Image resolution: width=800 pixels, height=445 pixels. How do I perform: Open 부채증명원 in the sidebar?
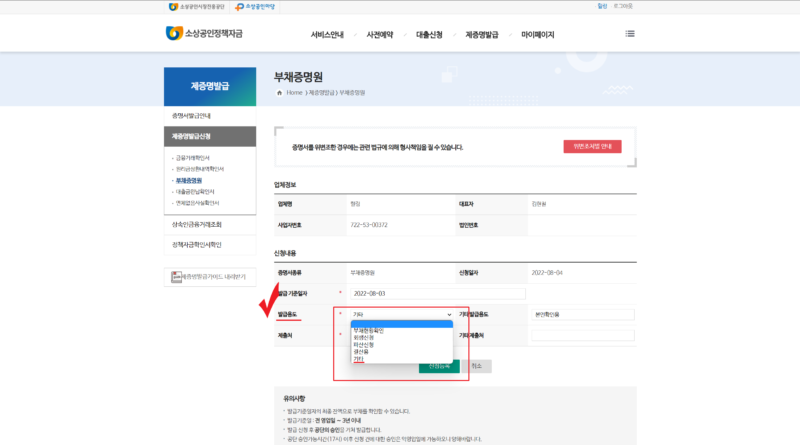click(189, 181)
